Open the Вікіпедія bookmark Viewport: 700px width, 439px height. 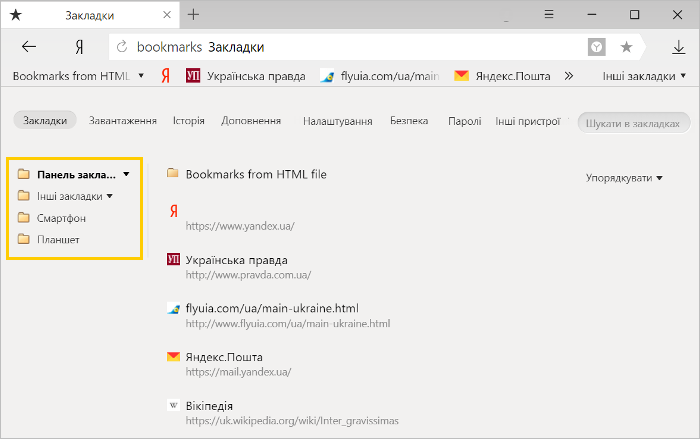pos(209,406)
